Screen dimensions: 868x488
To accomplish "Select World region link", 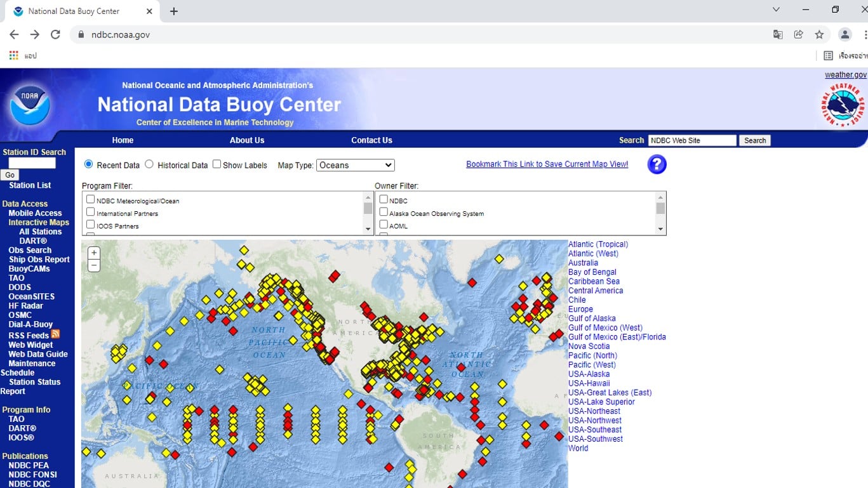I will click(x=578, y=448).
